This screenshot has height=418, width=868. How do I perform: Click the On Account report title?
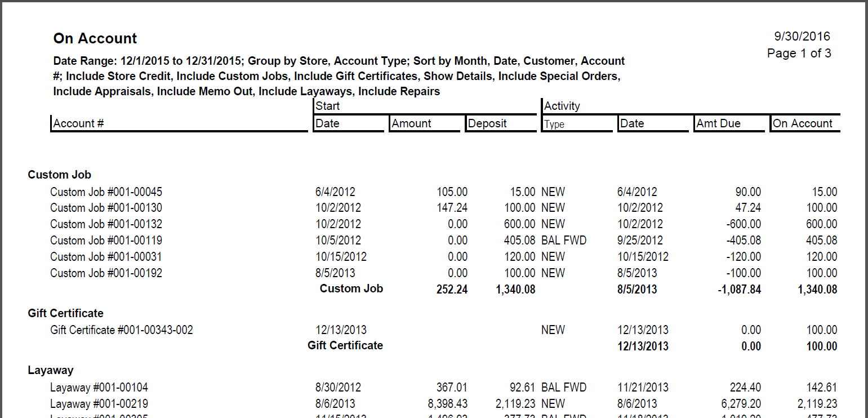tap(95, 38)
